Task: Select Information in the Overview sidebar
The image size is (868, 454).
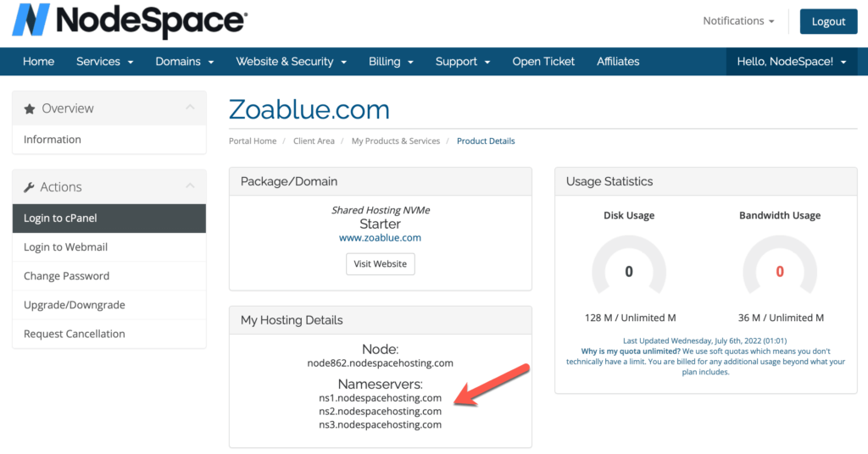Action: (109, 140)
